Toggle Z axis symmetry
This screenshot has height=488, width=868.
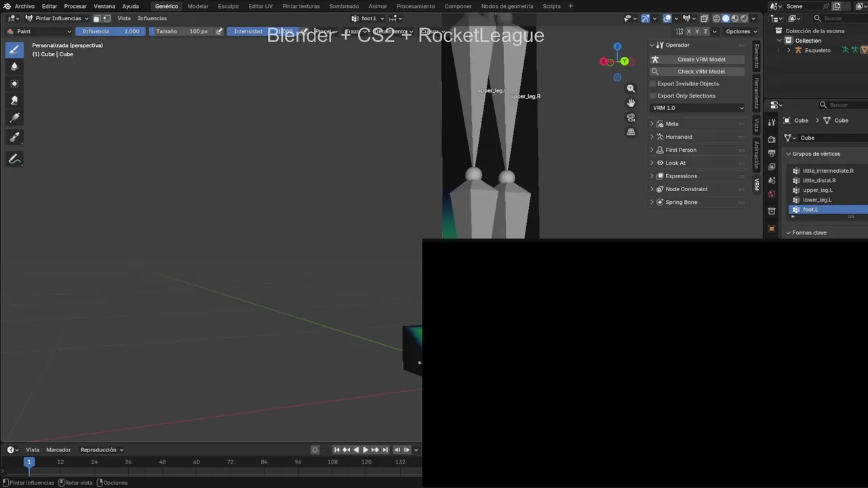coord(706,31)
